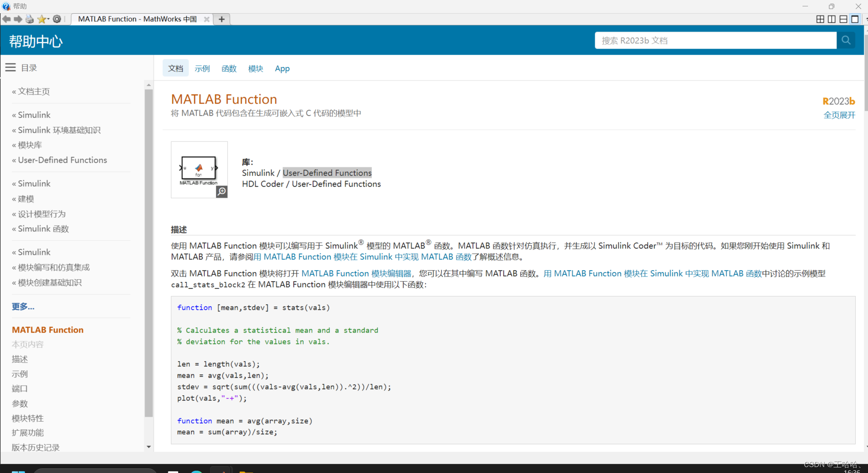This screenshot has width=868, height=473.
Task: Select the 函数 tab
Action: click(x=229, y=68)
